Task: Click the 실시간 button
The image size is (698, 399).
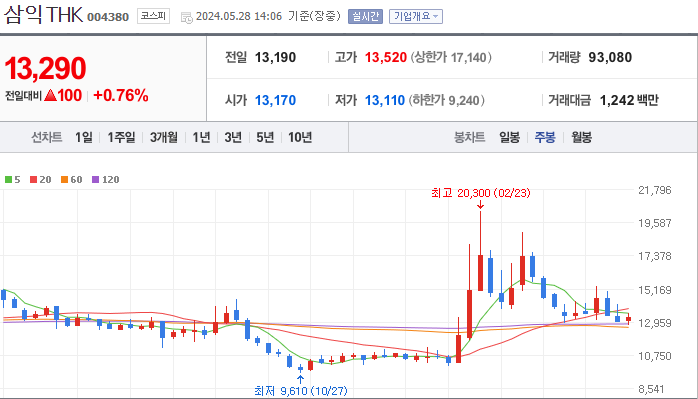Action: point(365,16)
